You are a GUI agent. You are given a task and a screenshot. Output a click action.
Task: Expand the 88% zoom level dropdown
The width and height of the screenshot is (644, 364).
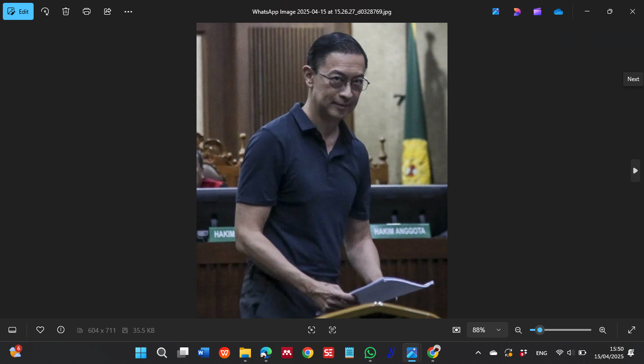(487, 330)
